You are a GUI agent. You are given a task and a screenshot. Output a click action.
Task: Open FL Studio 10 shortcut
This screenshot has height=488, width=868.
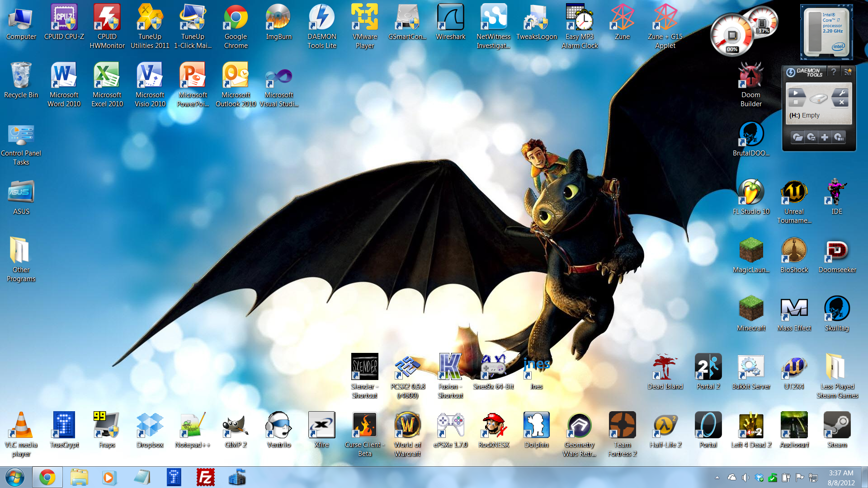tap(751, 192)
